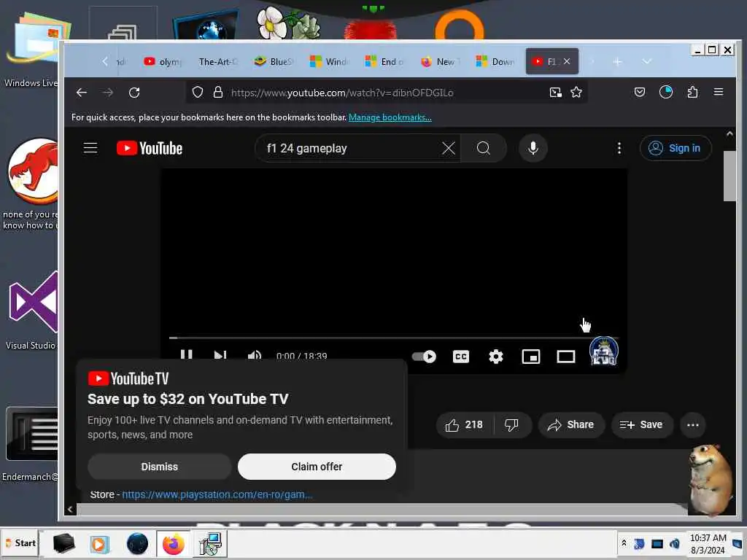The width and height of the screenshot is (747, 560).
Task: Bookmark this page with star
Action: click(x=576, y=93)
